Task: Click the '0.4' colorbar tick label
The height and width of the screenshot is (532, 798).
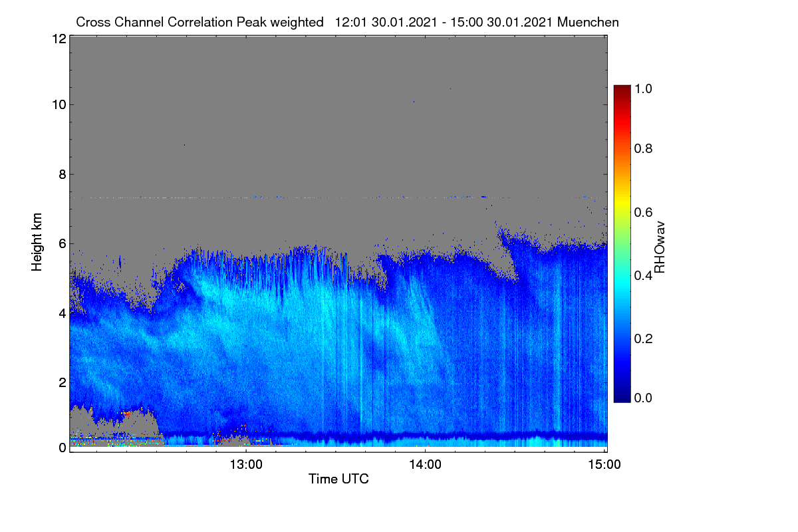Action: click(x=642, y=275)
